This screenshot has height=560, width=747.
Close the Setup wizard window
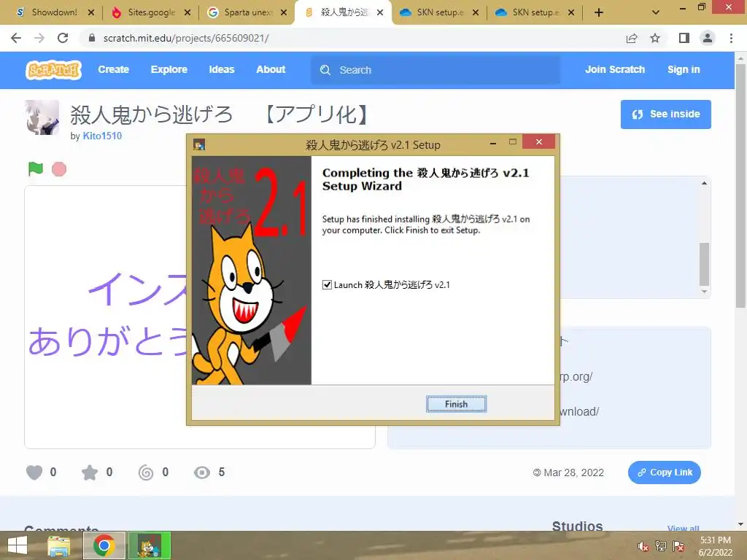[x=539, y=142]
